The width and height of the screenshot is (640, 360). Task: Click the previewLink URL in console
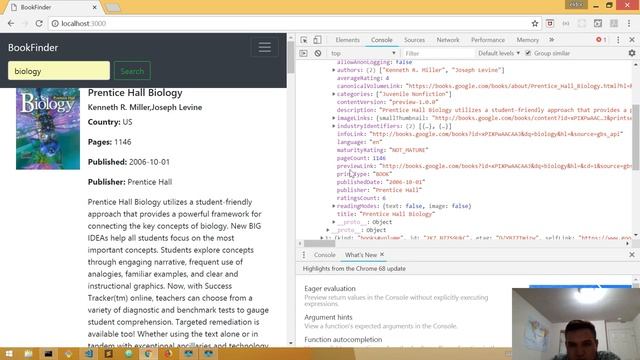[x=506, y=166]
